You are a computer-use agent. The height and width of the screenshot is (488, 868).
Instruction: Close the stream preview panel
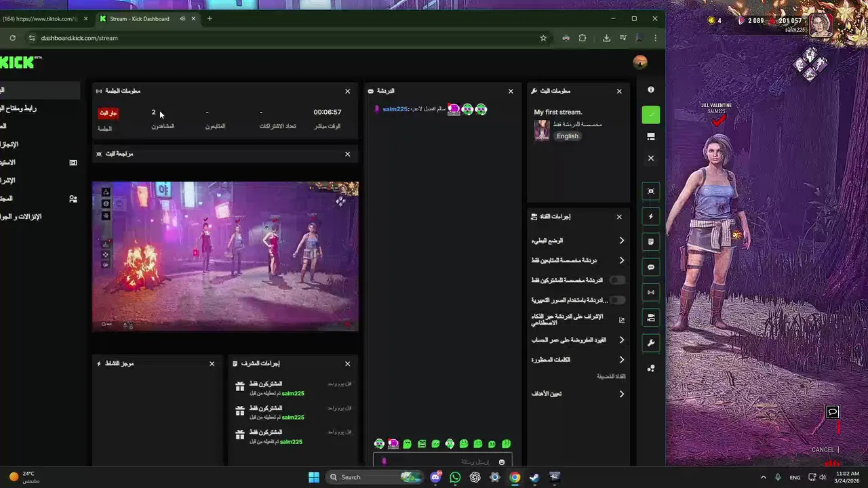348,154
